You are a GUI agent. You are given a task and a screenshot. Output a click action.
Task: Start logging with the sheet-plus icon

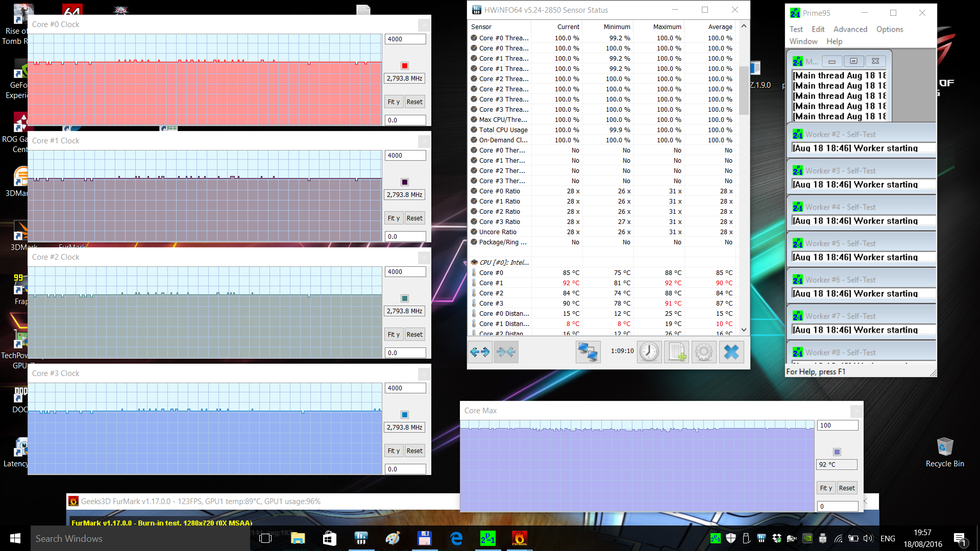tap(677, 352)
